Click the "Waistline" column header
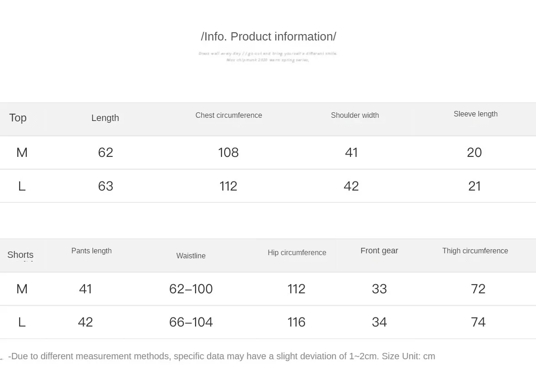Image resolution: width=536 pixels, height=392 pixels. (x=191, y=256)
